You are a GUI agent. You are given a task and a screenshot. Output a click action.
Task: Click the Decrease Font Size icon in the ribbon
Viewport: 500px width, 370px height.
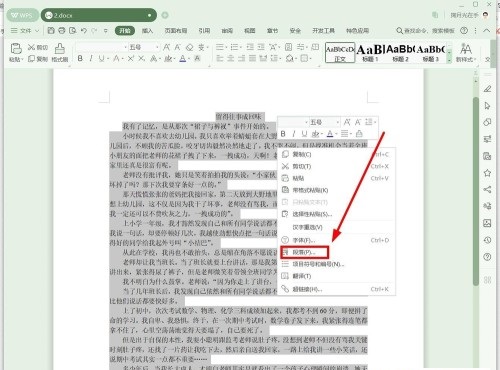(x=178, y=47)
